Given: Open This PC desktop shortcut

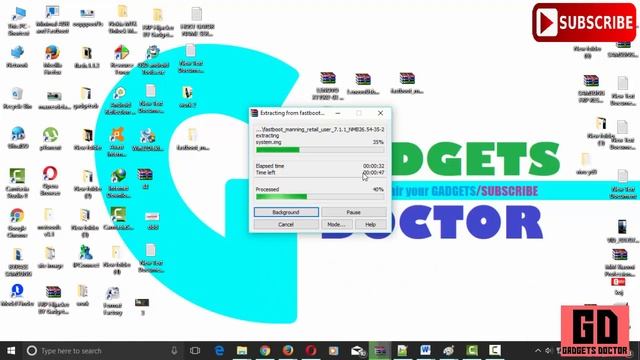Looking at the screenshot, I should pyautogui.click(x=18, y=21).
